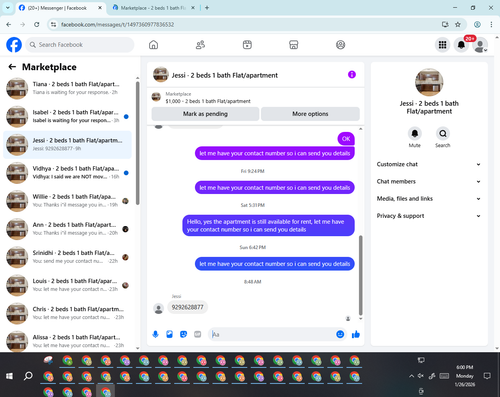
Task: Open the Friends icon in top navigation
Action: (x=200, y=45)
